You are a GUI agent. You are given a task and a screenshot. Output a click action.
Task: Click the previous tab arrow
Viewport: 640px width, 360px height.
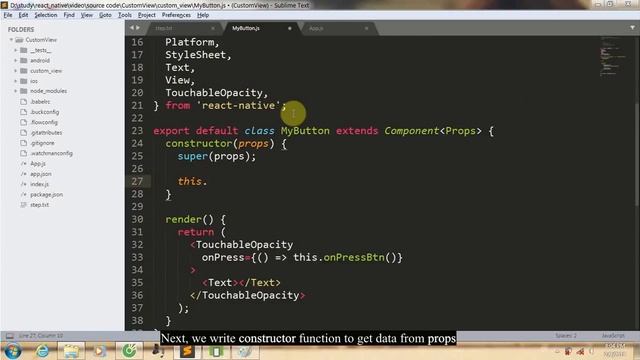(132, 28)
